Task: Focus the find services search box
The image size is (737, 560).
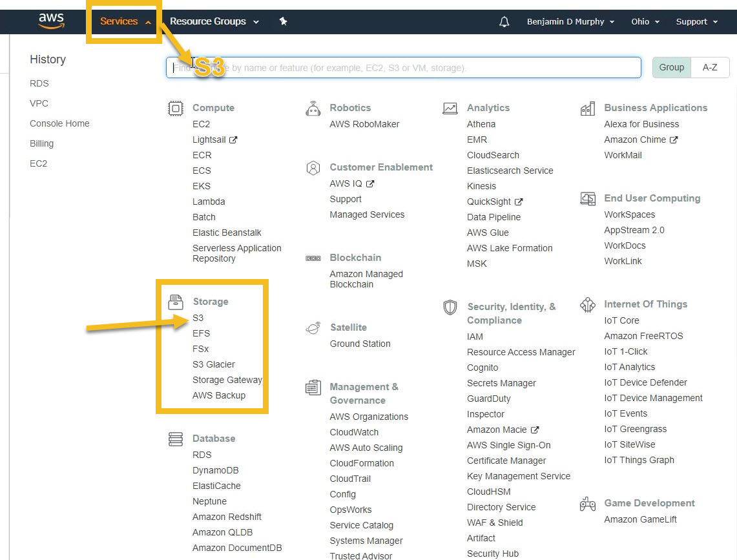Action: [x=403, y=68]
